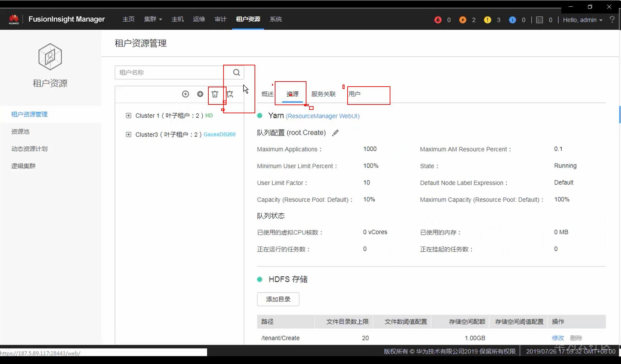This screenshot has width=621, height=364.
Task: Open 系统 in top navigation
Action: pyautogui.click(x=276, y=19)
